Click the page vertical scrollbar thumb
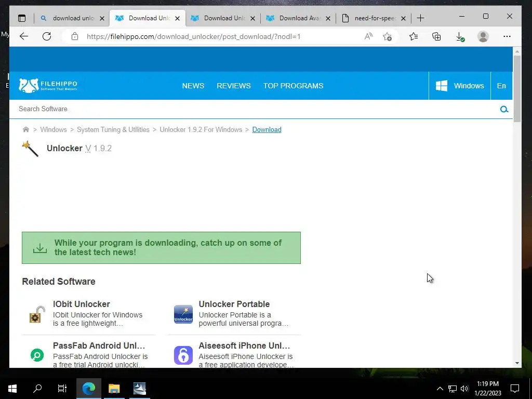 click(x=517, y=88)
